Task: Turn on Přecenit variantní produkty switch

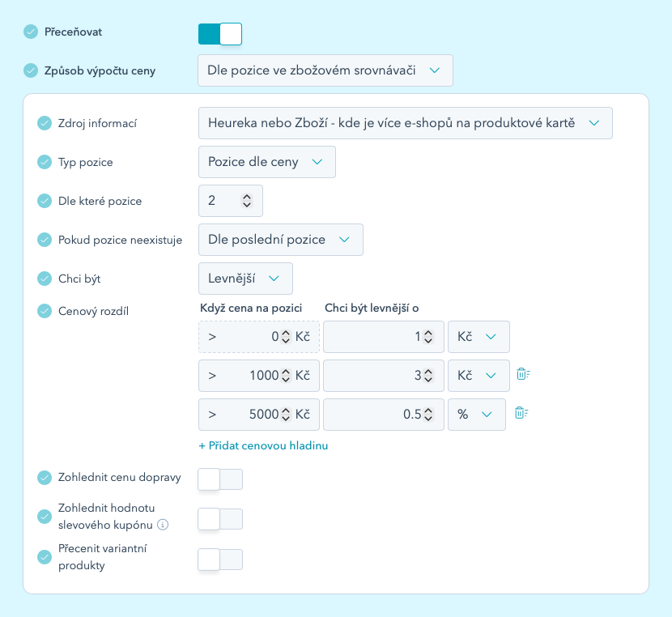Action: click(x=220, y=560)
